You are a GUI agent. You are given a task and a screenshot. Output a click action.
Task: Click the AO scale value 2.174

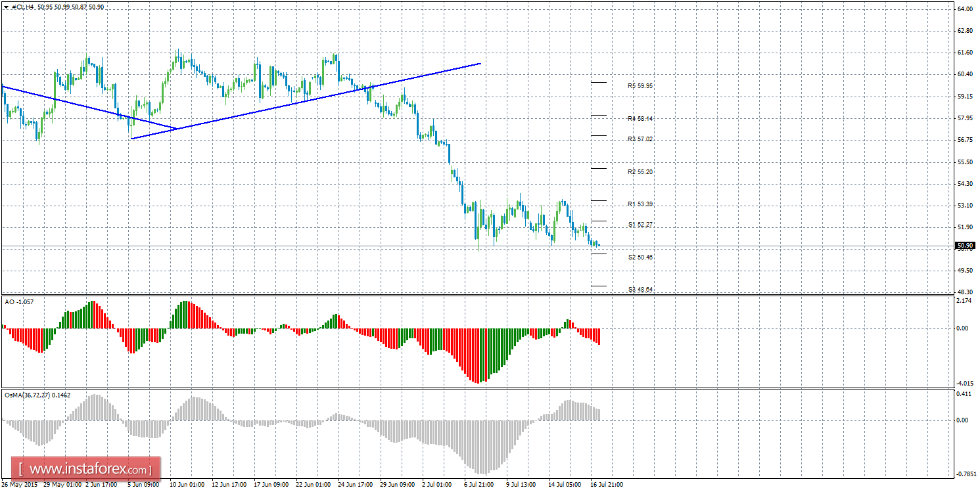(965, 301)
